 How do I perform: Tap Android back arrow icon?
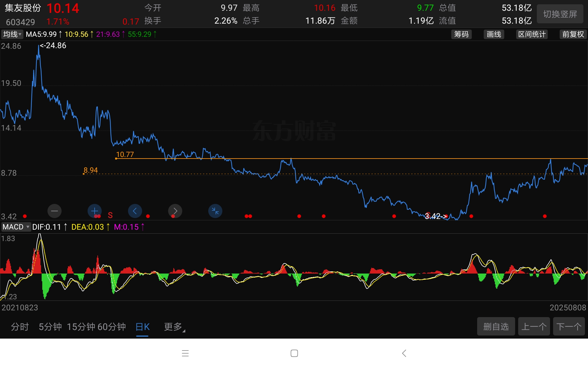coord(404,353)
